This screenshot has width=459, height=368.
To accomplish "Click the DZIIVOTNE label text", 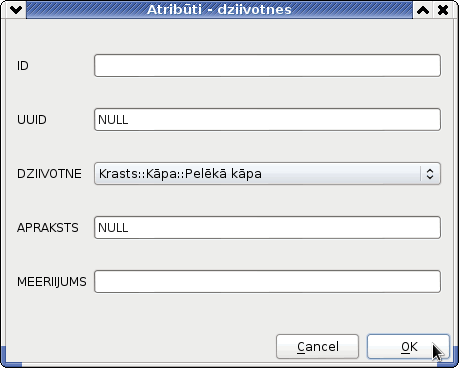I will (49, 174).
